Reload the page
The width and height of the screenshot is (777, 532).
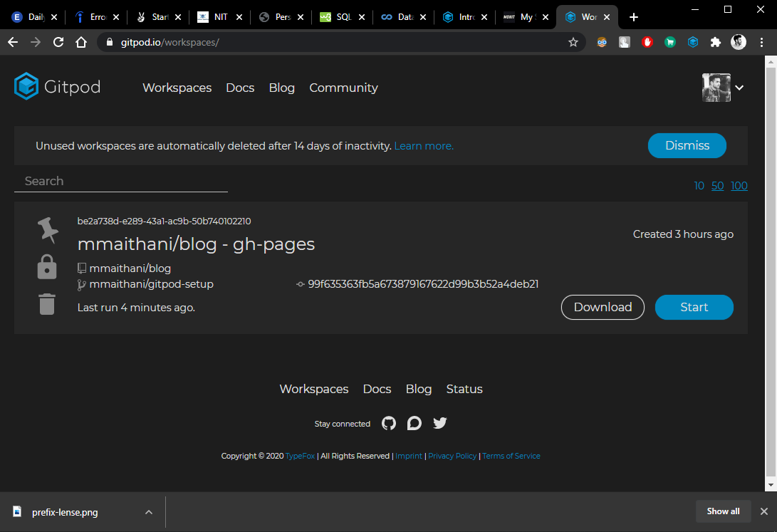(x=58, y=42)
